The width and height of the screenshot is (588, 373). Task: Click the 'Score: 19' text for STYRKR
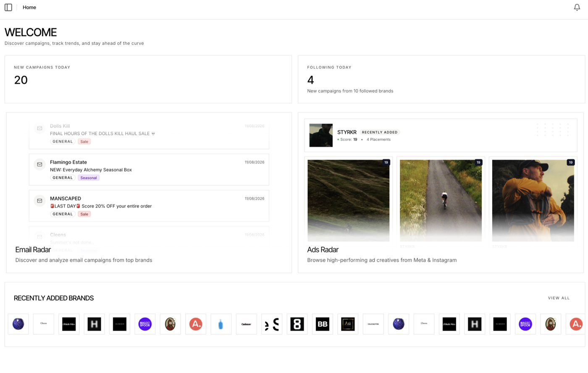click(x=349, y=140)
